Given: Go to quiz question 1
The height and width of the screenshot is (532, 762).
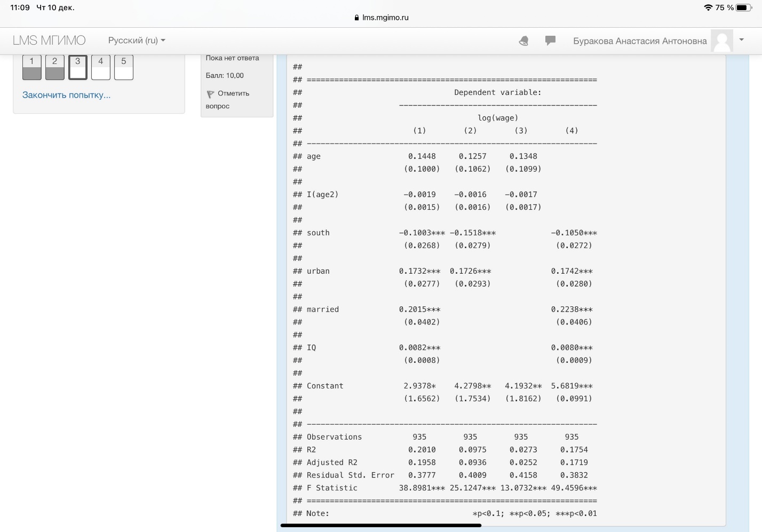Looking at the screenshot, I should point(32,67).
